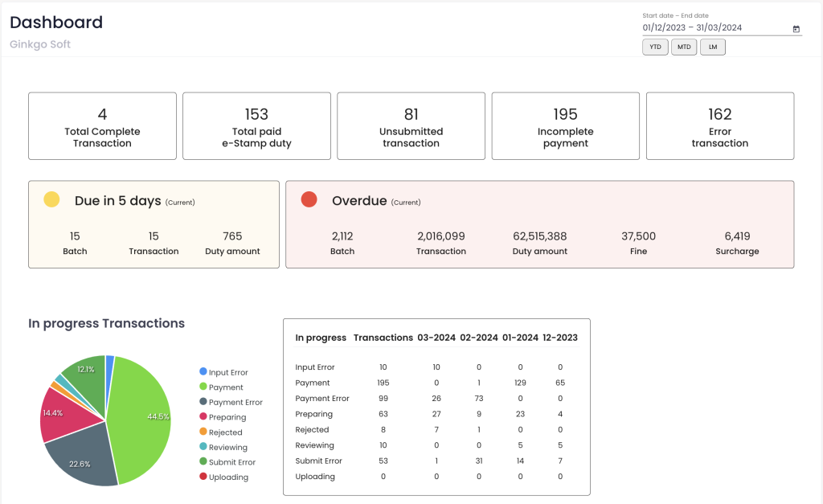Toggle the MTD period filter
The image size is (823, 504).
683,47
